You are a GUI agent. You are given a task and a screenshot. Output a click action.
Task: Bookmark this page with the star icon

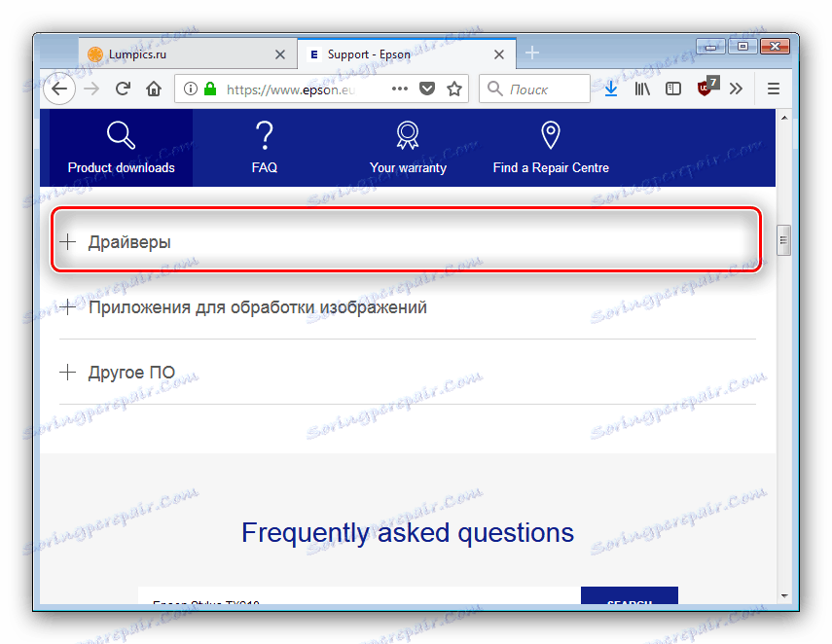[x=454, y=89]
